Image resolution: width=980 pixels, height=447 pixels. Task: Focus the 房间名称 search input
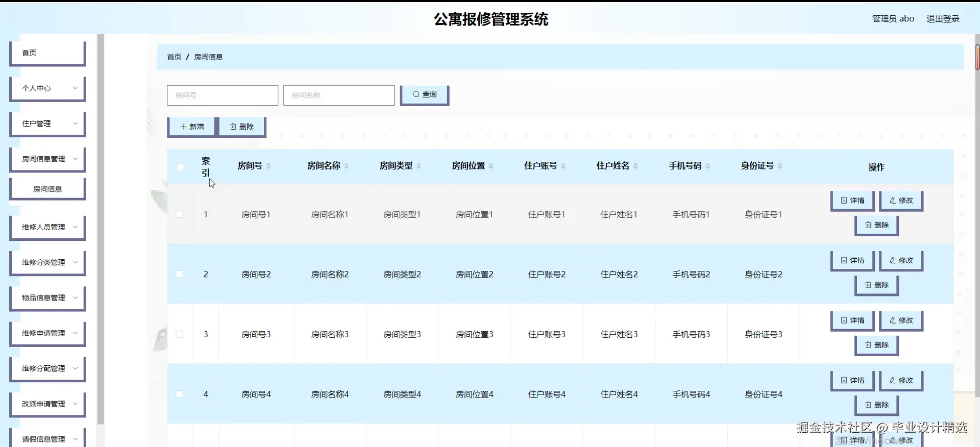339,95
